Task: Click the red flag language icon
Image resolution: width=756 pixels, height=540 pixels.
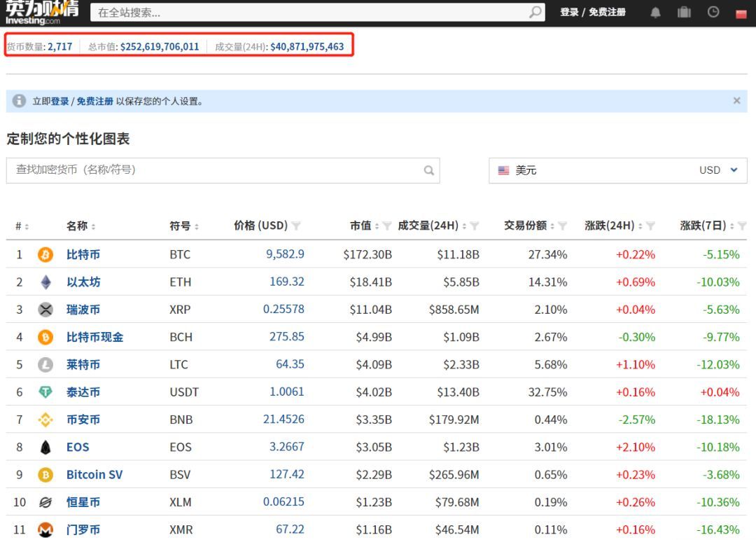Action: (741, 14)
